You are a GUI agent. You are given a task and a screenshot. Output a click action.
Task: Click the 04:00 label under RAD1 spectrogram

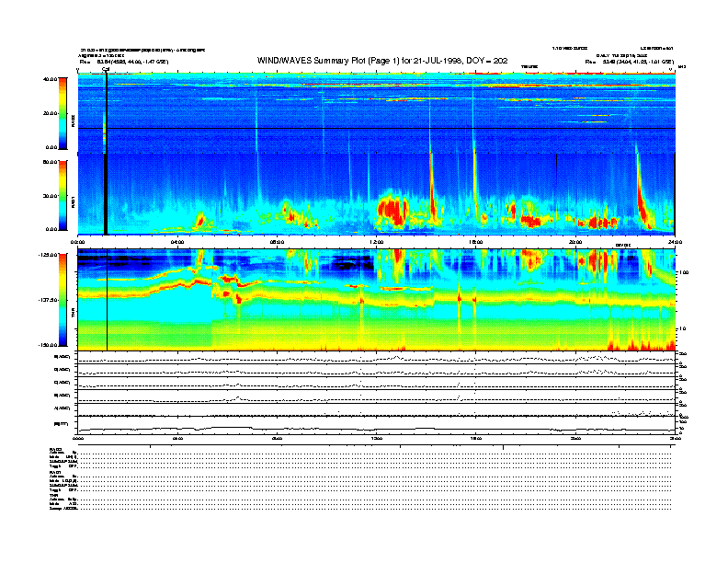point(177,242)
